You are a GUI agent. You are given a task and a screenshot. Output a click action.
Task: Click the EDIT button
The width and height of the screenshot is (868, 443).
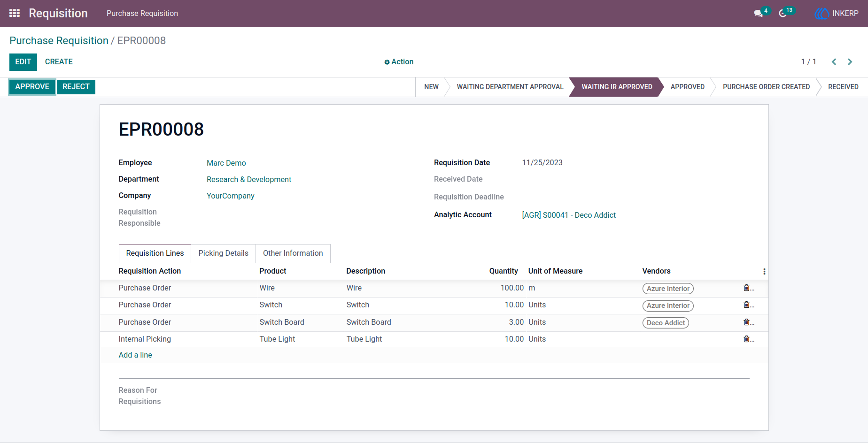coord(23,62)
